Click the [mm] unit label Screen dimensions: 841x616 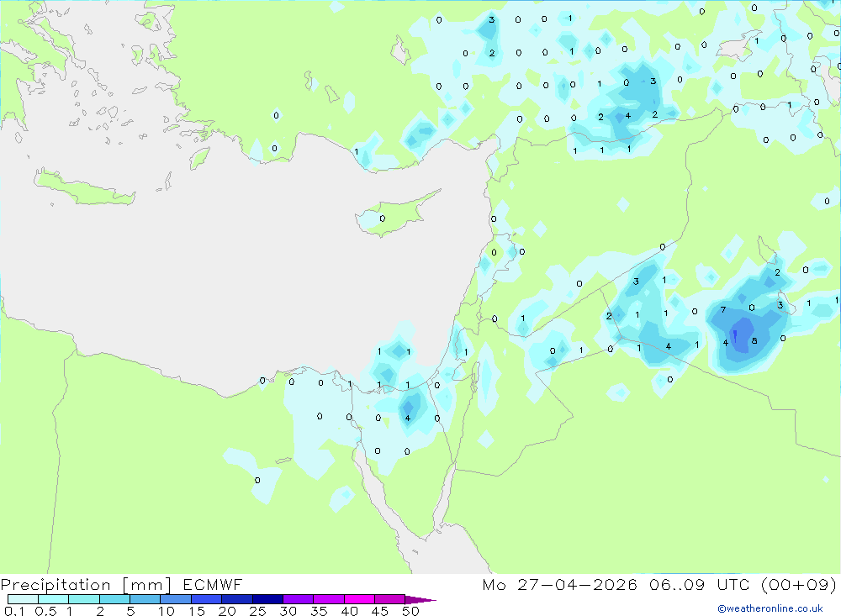coord(147,585)
